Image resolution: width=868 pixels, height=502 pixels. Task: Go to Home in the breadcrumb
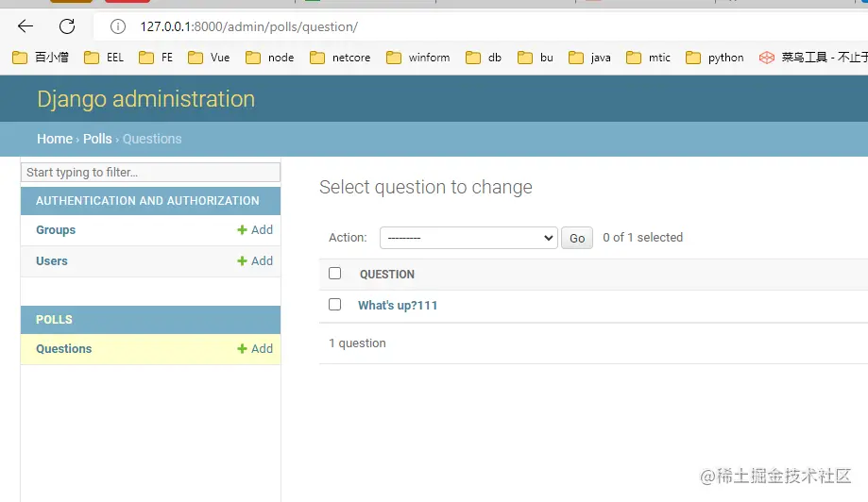coord(55,139)
